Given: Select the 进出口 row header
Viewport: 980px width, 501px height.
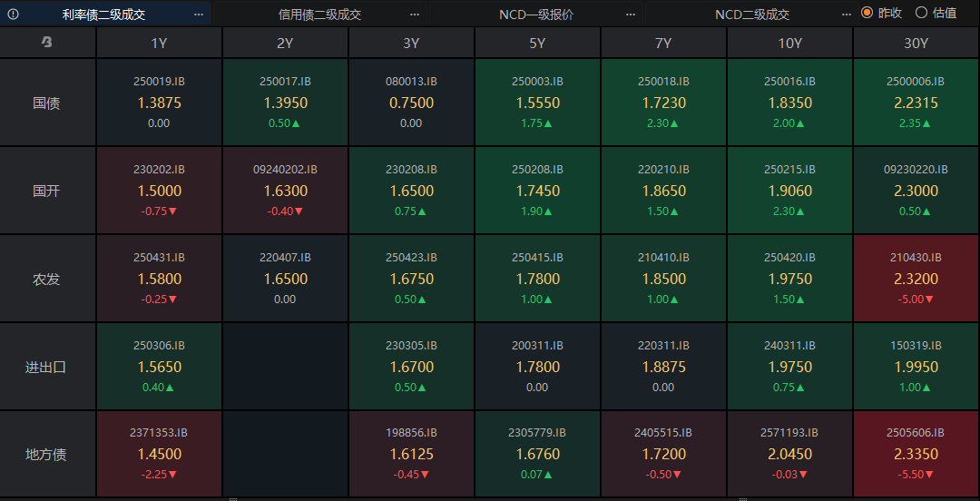Looking at the screenshot, I should tap(47, 367).
